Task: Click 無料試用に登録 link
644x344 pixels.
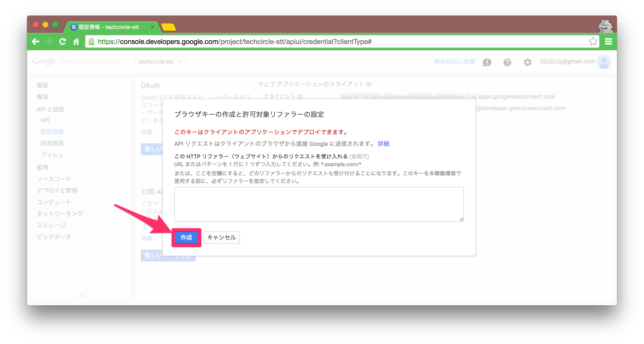Action: [454, 62]
